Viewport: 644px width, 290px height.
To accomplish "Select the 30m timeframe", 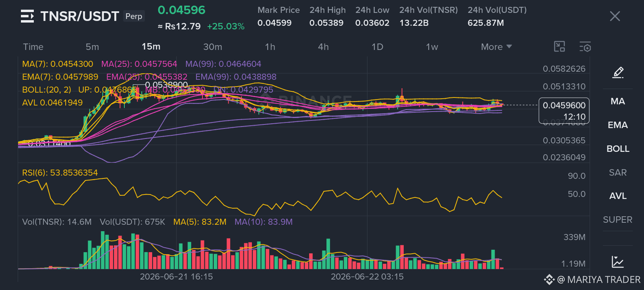I will pos(213,47).
